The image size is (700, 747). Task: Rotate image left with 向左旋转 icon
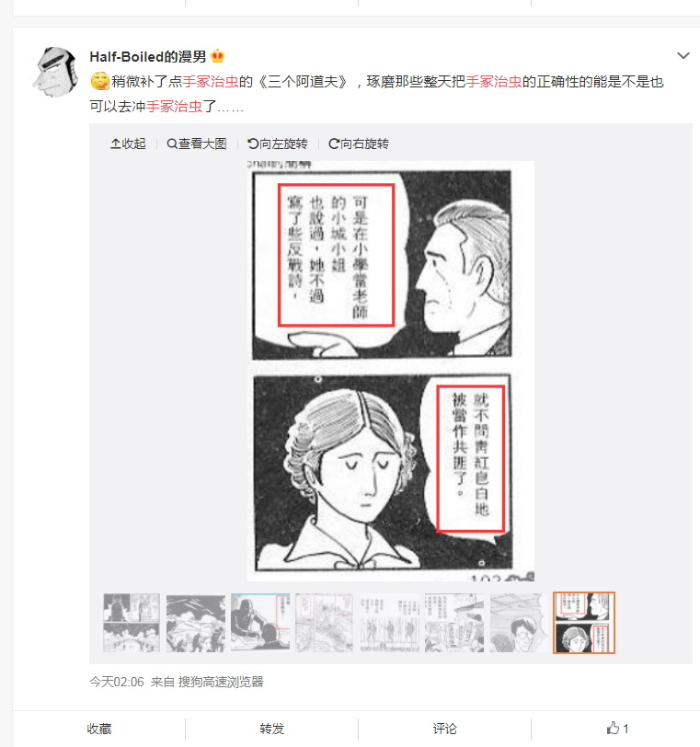tap(252, 144)
